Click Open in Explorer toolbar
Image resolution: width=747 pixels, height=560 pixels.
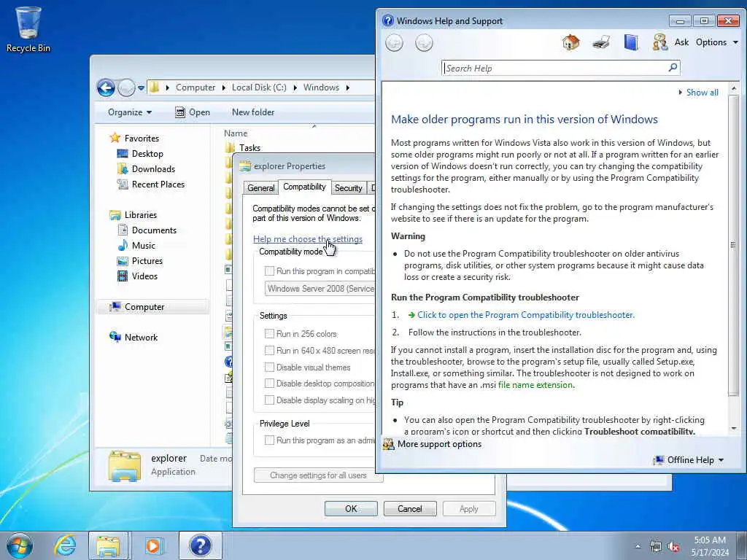[x=193, y=112]
